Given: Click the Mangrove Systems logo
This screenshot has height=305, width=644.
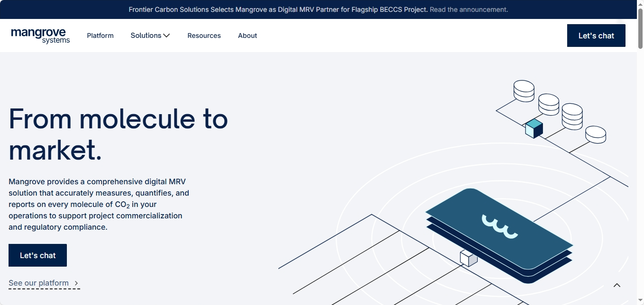Looking at the screenshot, I should coord(40,36).
